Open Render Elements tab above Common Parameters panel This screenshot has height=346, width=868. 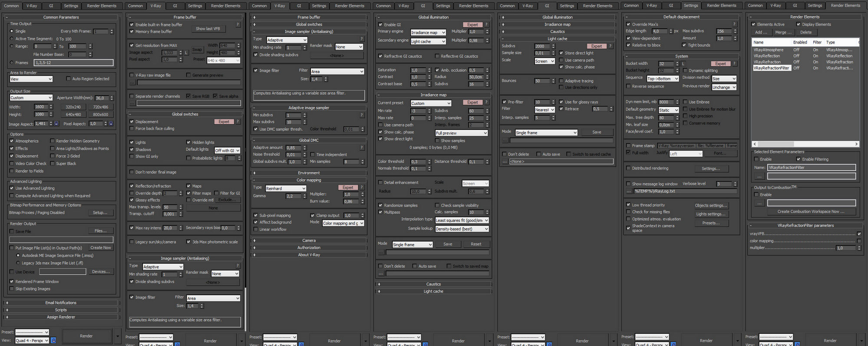click(x=102, y=6)
